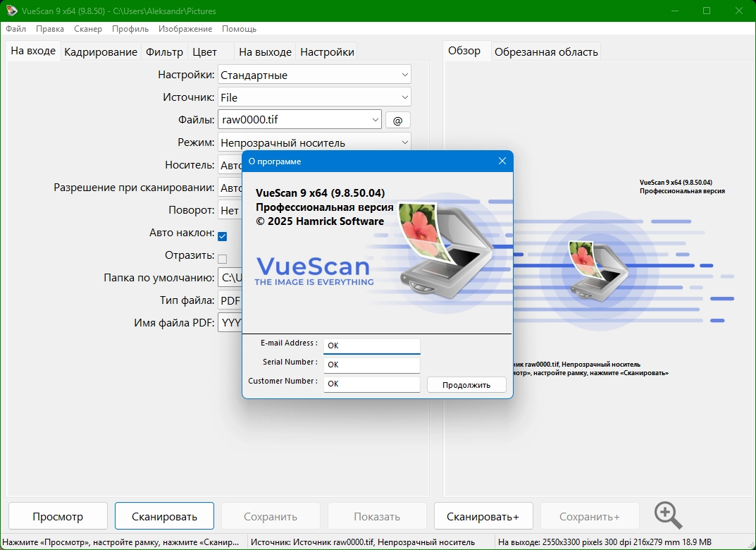
Task: Click the VueScan 9 x64 (9.8.50.04) dialog text
Action: [x=320, y=193]
